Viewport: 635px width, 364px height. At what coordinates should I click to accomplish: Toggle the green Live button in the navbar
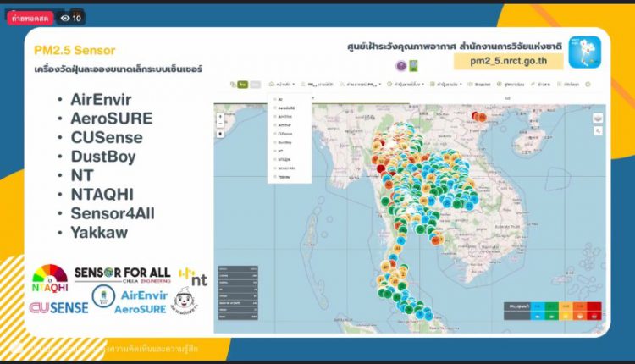[x=242, y=85]
